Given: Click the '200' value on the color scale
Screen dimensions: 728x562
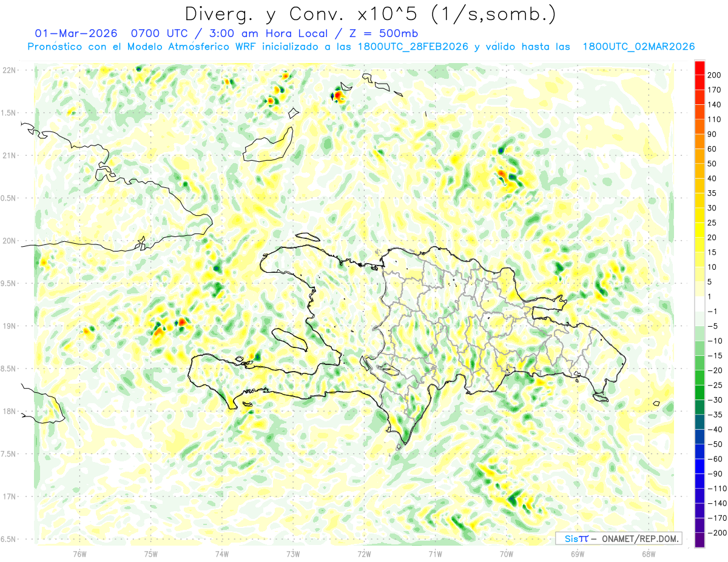Looking at the screenshot, I should (715, 75).
